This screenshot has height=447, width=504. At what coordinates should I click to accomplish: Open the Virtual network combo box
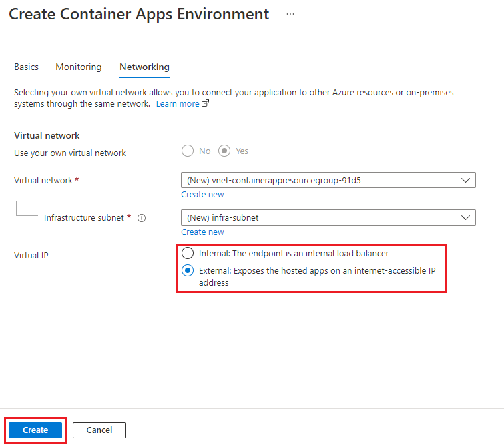320,180
